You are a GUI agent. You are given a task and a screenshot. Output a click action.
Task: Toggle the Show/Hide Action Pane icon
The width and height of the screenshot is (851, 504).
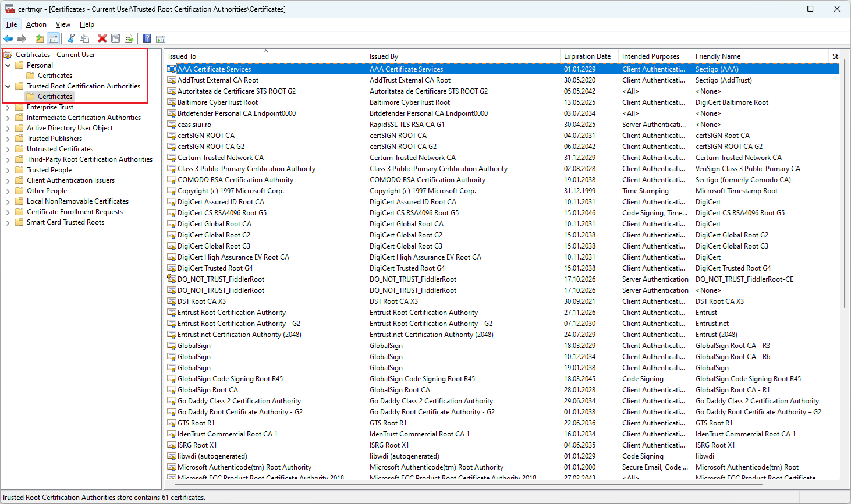(161, 39)
